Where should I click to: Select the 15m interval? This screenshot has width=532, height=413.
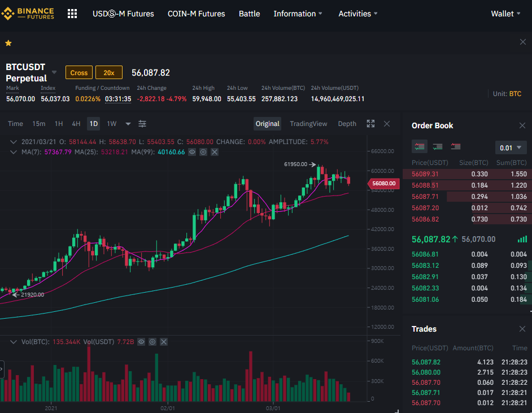click(38, 124)
